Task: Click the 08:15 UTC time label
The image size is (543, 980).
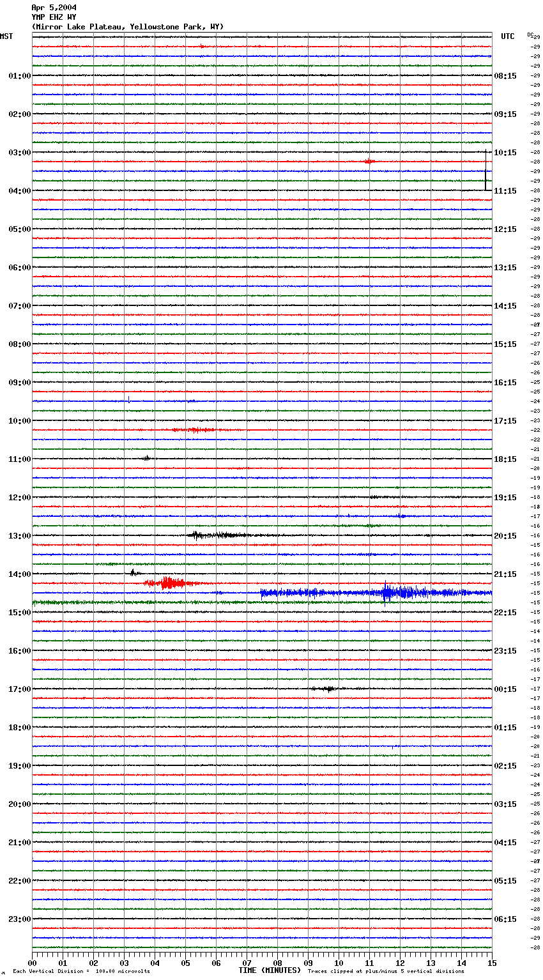Action: click(x=505, y=76)
